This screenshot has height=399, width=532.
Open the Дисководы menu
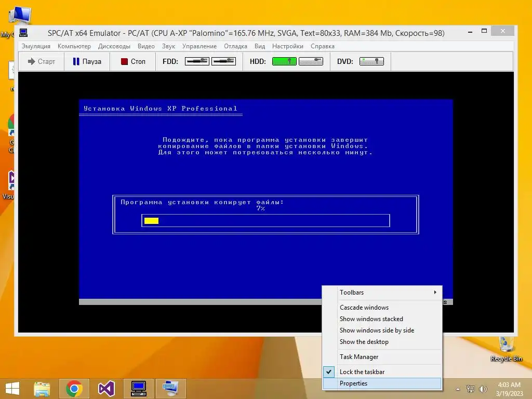[x=114, y=46]
